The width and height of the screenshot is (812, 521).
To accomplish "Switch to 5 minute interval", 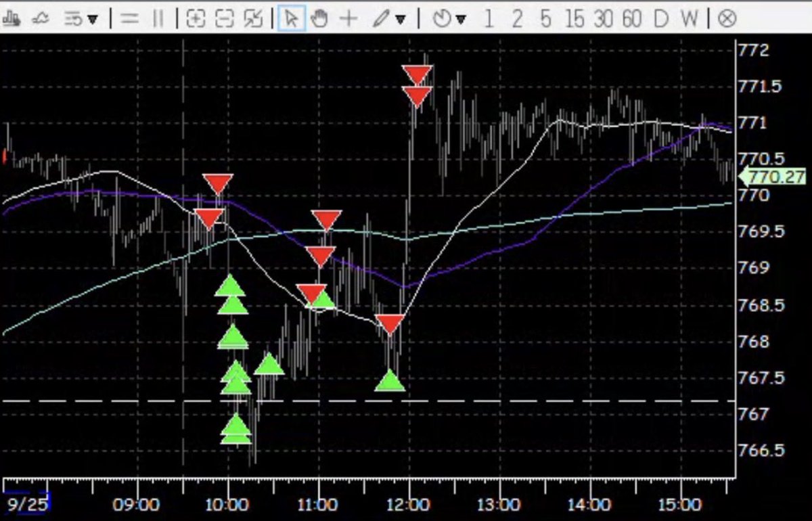I will click(x=545, y=18).
